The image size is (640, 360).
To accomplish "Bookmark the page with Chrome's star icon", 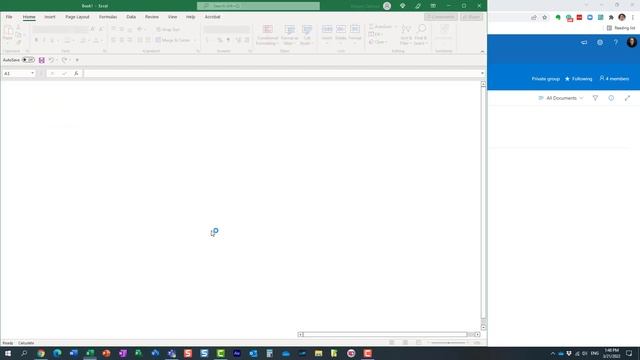I will (x=544, y=18).
